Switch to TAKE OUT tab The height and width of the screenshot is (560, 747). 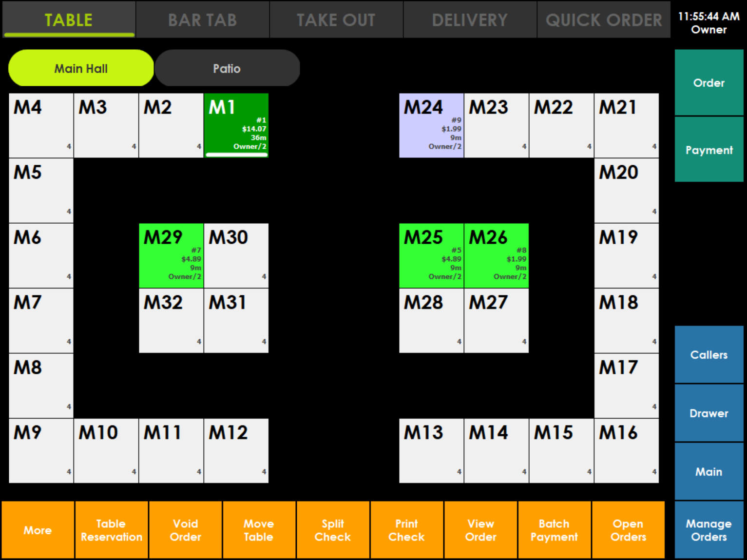336,19
